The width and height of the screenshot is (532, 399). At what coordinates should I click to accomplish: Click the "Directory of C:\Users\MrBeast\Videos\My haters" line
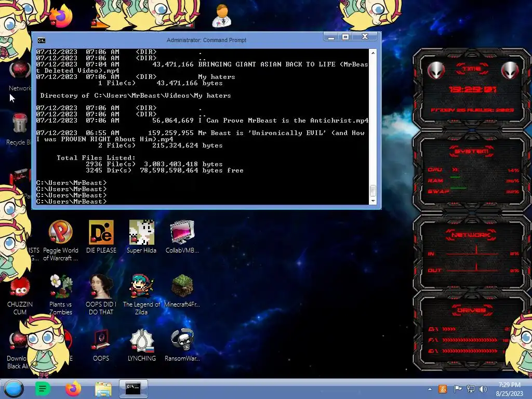click(x=136, y=96)
